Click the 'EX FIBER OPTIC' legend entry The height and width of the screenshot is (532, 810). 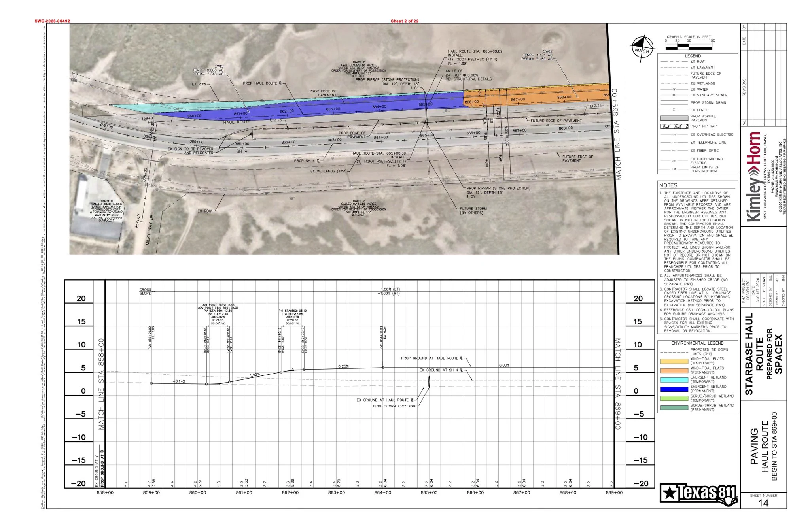pos(705,151)
